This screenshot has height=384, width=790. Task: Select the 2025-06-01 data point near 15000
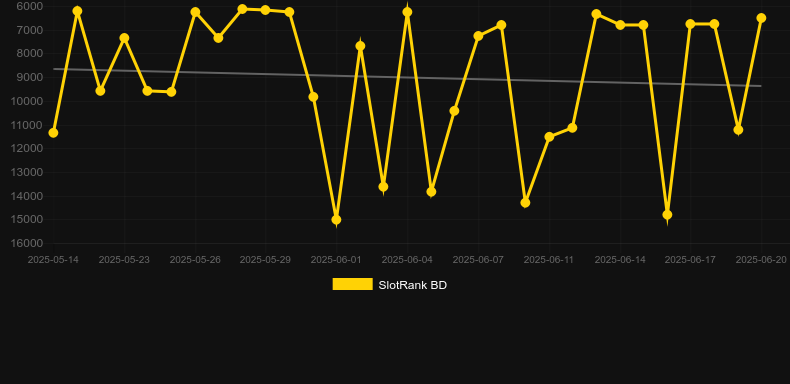336,220
